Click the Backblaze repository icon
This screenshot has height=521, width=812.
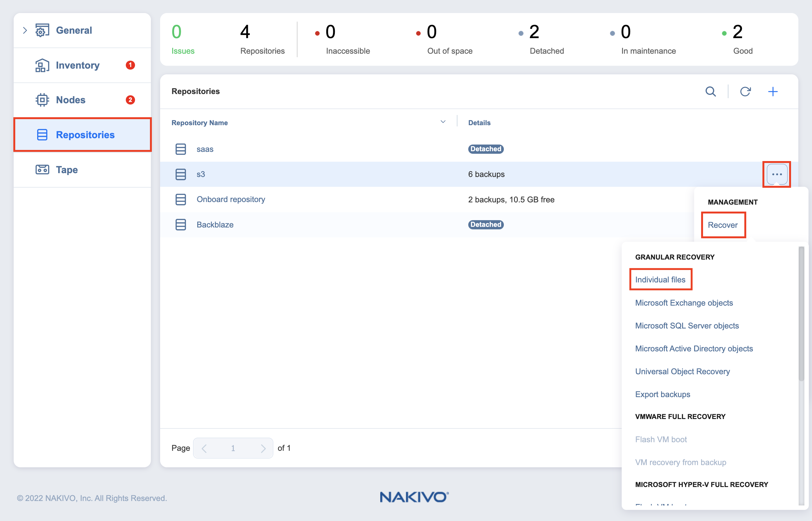181,224
